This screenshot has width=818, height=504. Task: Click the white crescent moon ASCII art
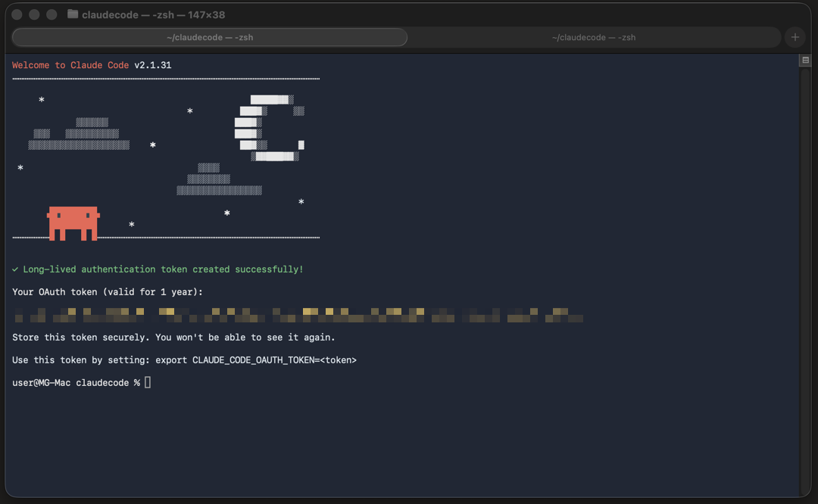pyautogui.click(x=267, y=129)
